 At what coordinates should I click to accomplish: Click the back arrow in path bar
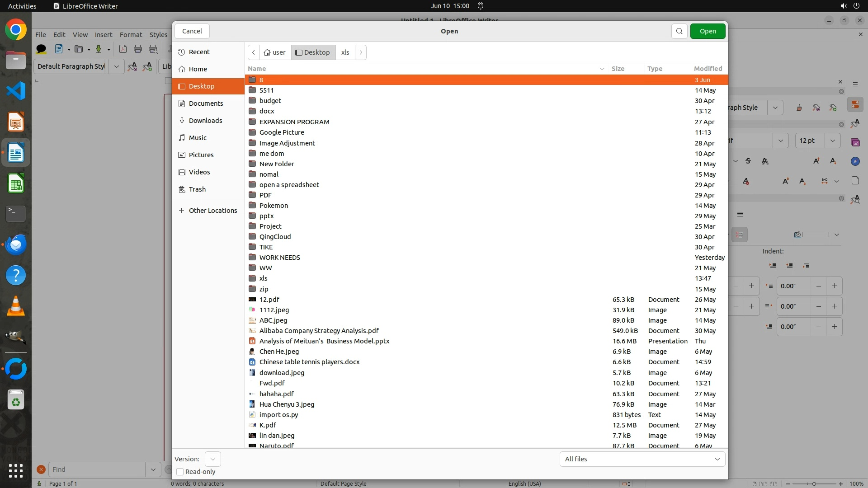click(254, 52)
